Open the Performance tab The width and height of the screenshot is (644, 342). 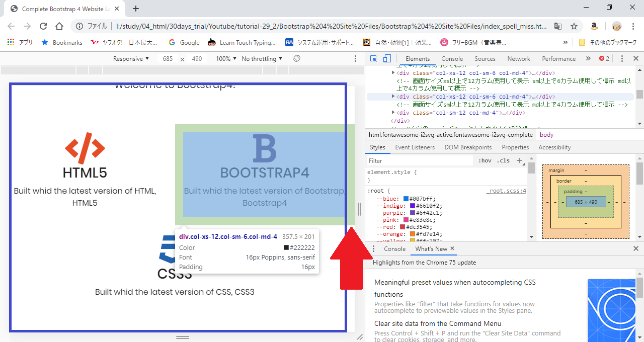coord(558,59)
